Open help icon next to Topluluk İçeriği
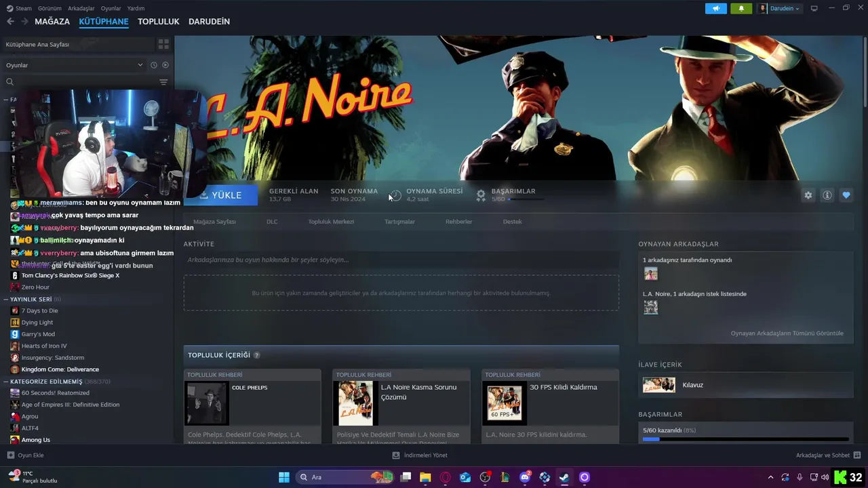Image resolution: width=868 pixels, height=488 pixels. pyautogui.click(x=256, y=355)
